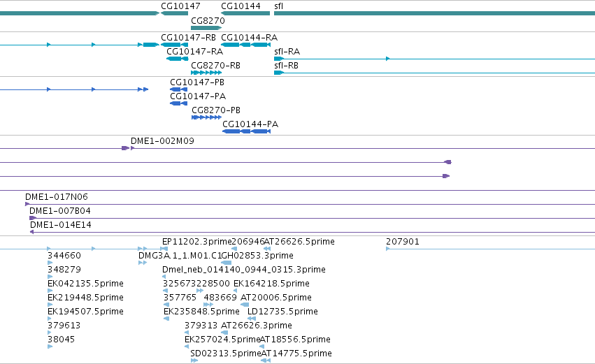The image size is (595, 364).
Task: Select the CG10147-PB protein label
Action: point(197,82)
